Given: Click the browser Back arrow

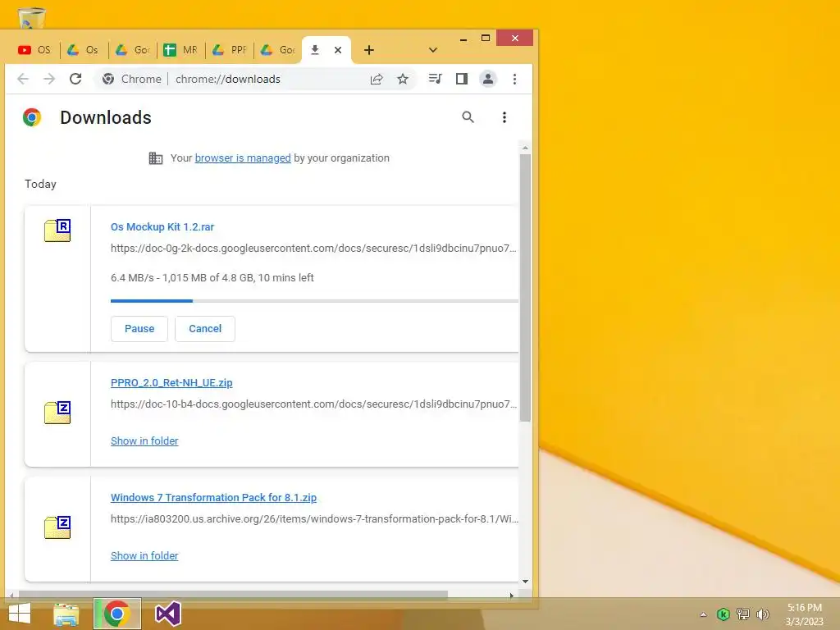Looking at the screenshot, I should point(23,79).
